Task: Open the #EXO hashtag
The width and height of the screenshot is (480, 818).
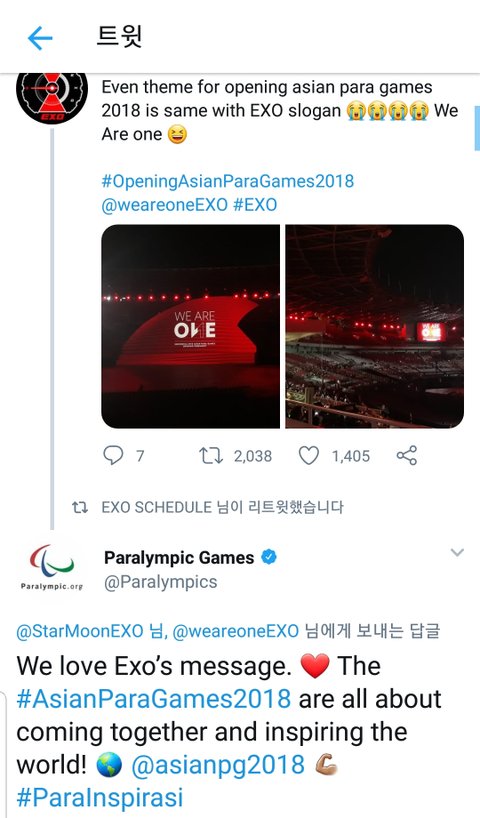Action: (x=255, y=205)
